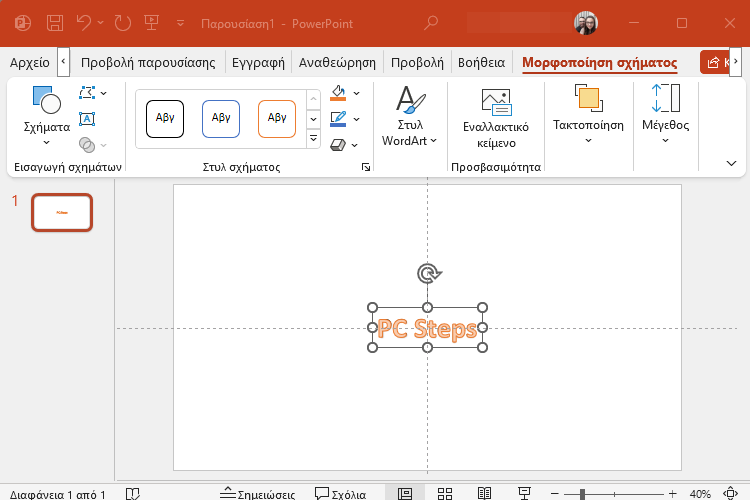Click Διαφάνεια 1 από 1 status text
Viewport: 750px width, 500px height.
coord(57,494)
